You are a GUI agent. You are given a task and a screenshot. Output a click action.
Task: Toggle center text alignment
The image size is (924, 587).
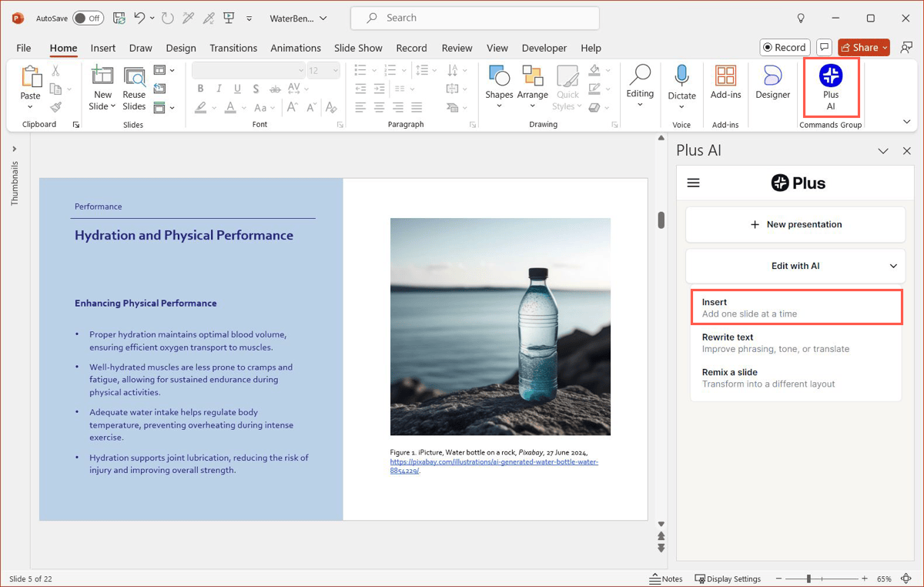coord(379,108)
